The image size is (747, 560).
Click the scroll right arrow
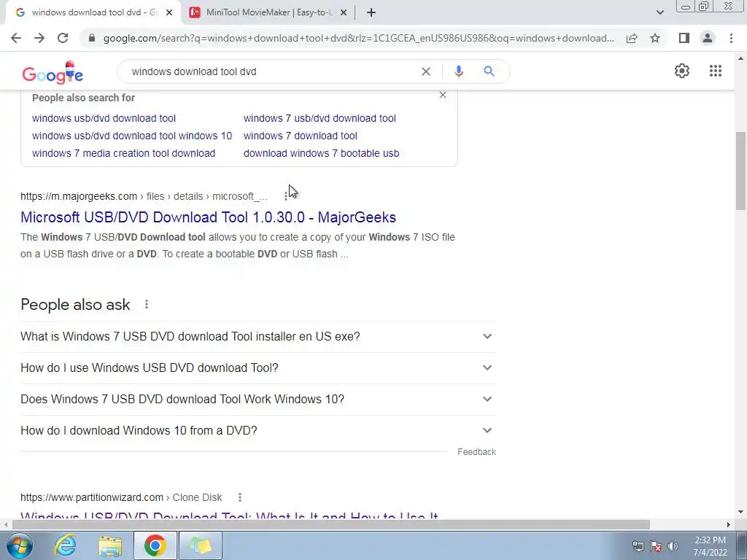click(728, 524)
